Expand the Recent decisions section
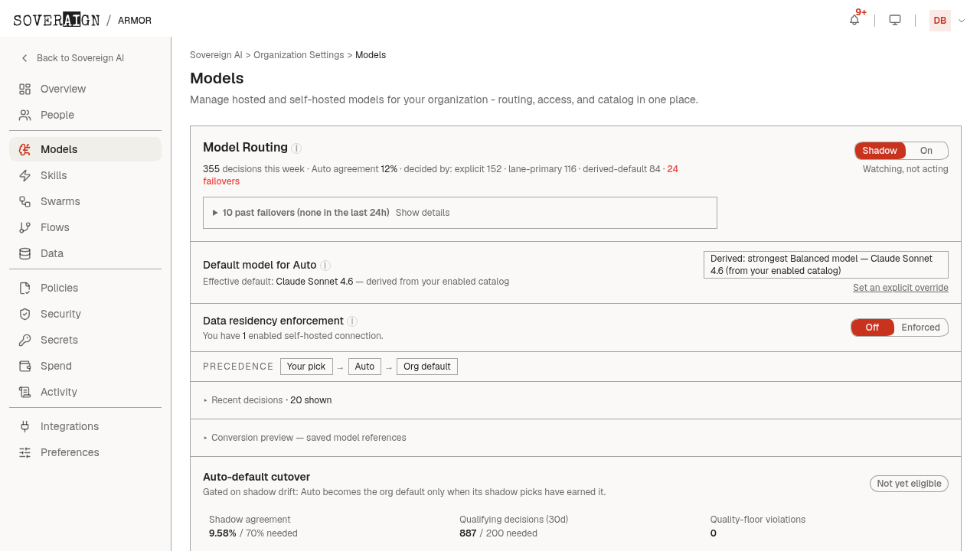980x551 pixels. click(267, 400)
